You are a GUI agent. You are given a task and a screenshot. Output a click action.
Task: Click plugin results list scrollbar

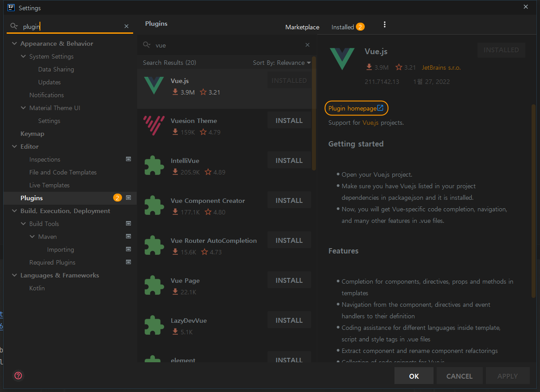[314, 114]
